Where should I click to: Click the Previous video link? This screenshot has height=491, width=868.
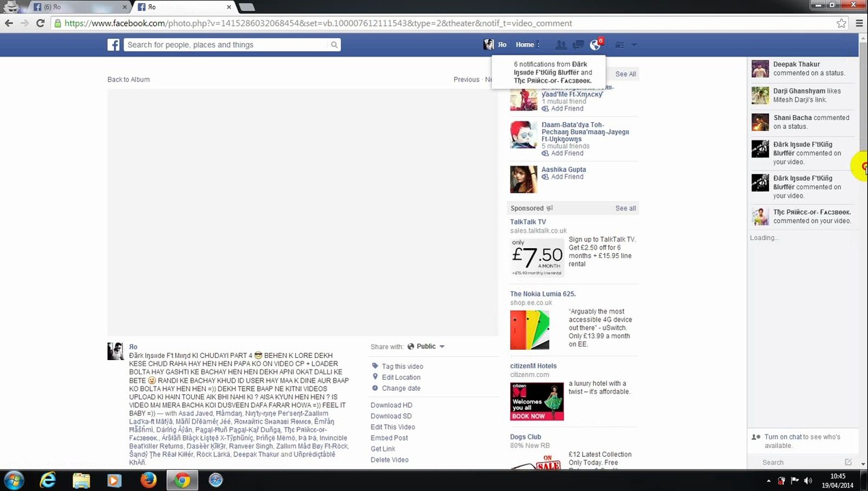(x=466, y=80)
